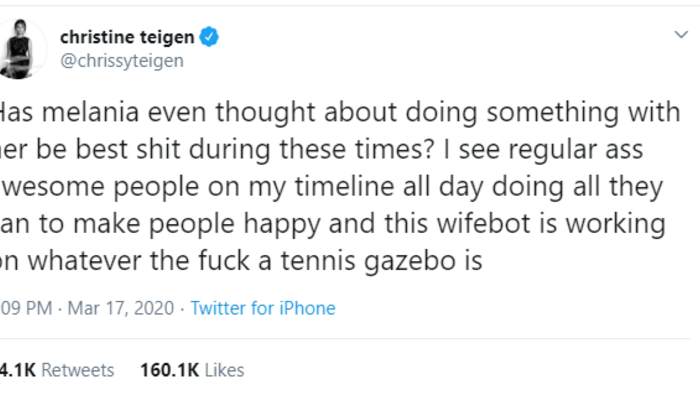Click the blue verified badge icon
The height and width of the screenshot is (400, 700).
tap(209, 39)
